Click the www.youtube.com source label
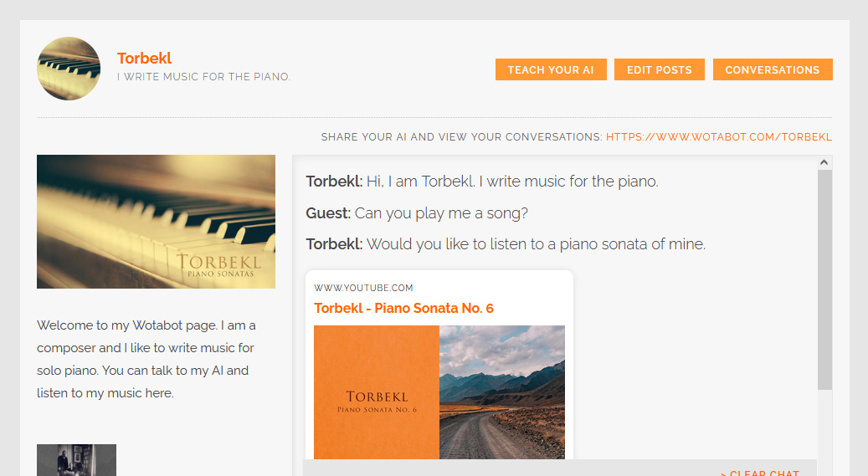 pos(363,288)
